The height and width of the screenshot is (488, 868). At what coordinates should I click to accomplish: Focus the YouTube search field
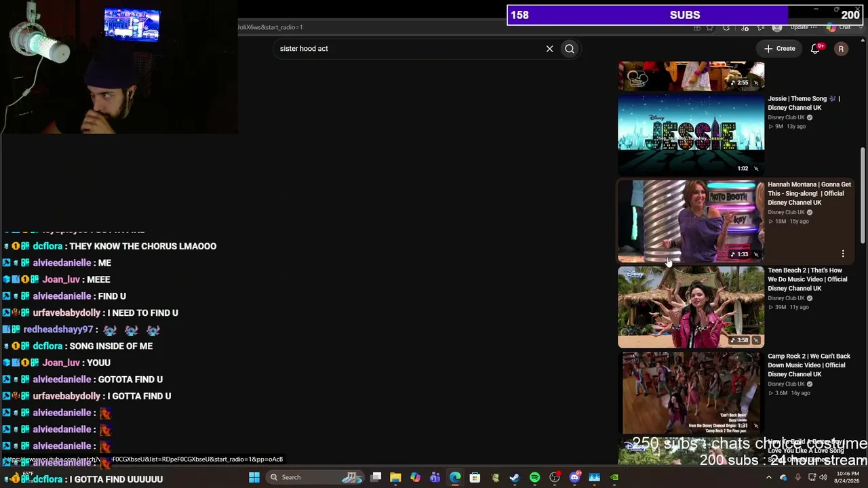click(x=410, y=49)
